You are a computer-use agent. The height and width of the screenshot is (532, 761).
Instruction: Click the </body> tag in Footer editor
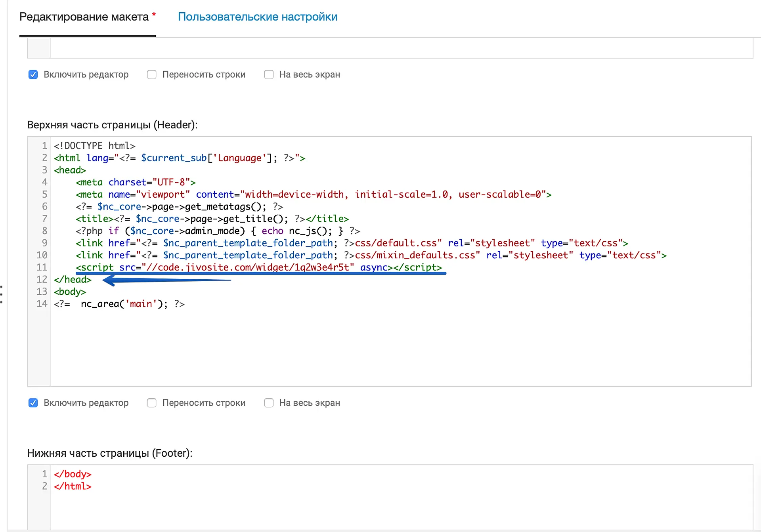[73, 474]
